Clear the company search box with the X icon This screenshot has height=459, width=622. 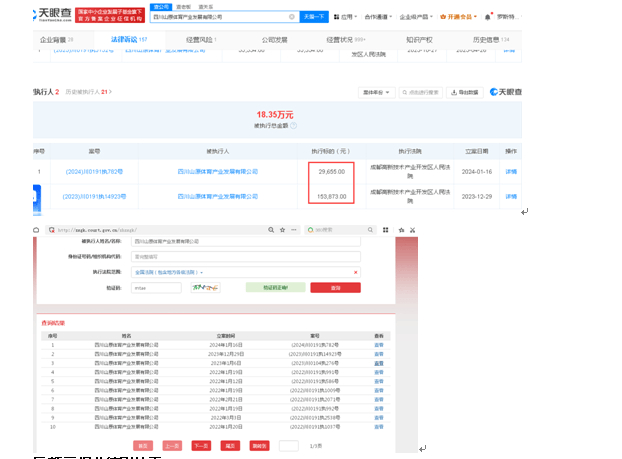point(292,17)
